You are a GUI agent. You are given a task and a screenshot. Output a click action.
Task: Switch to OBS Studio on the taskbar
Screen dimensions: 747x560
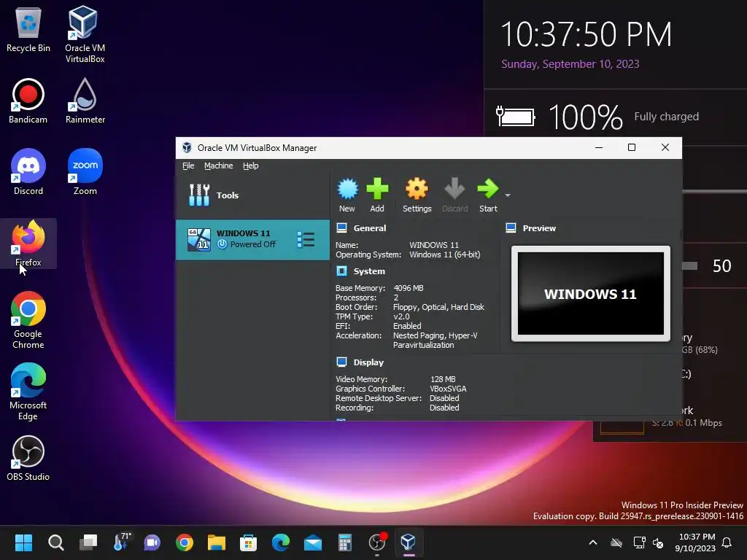tap(377, 542)
